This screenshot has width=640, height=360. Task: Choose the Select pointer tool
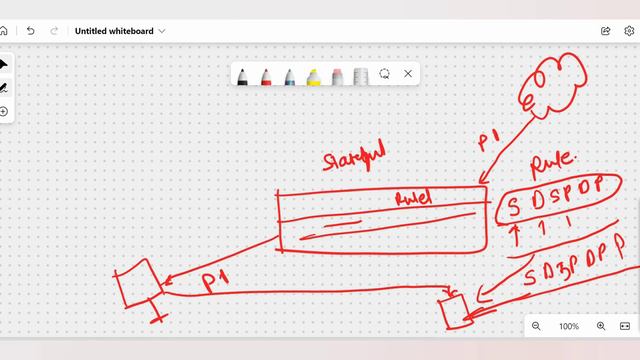point(3,64)
